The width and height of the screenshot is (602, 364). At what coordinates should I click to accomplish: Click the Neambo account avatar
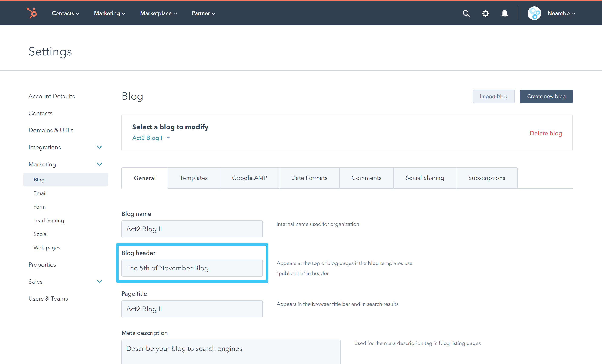pos(534,13)
